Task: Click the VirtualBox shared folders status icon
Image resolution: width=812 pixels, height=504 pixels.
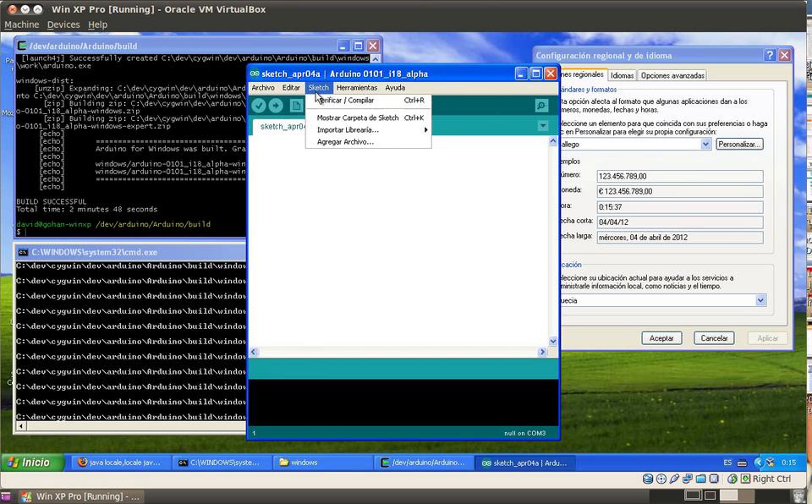Action: coord(701,479)
